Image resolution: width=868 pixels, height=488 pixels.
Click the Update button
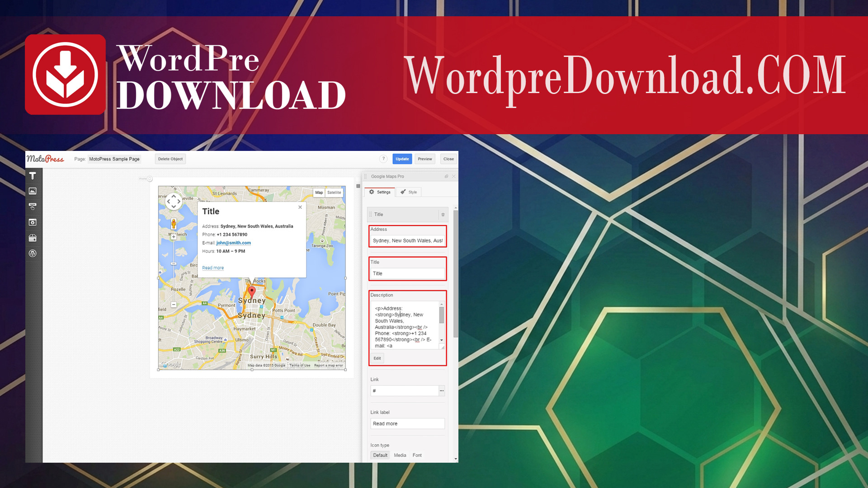coord(402,159)
